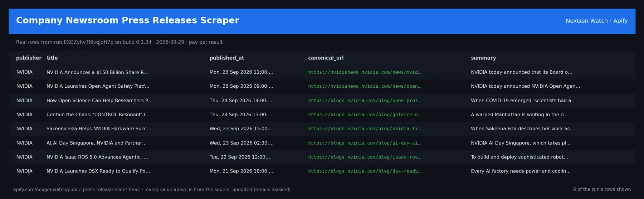Click title 'NVIDIA Isaac ROS 5.0 Advances Agentic, …'
This screenshot has width=644, height=199.
[97, 157]
